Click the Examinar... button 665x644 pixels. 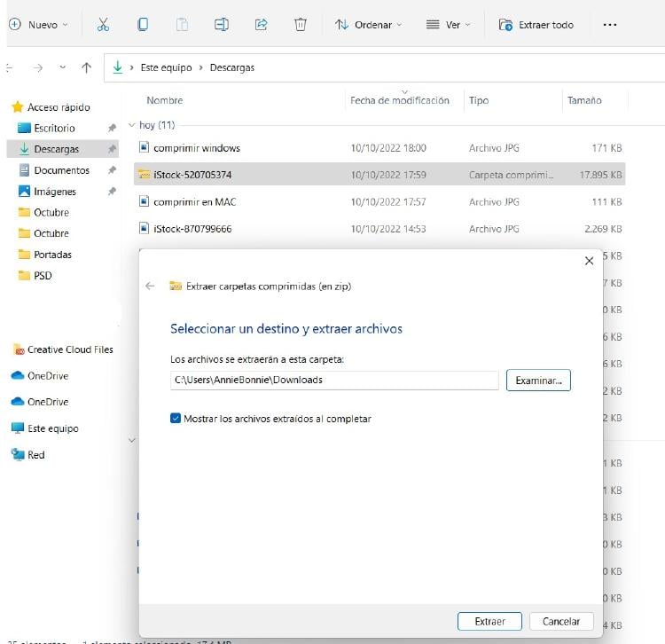point(538,381)
